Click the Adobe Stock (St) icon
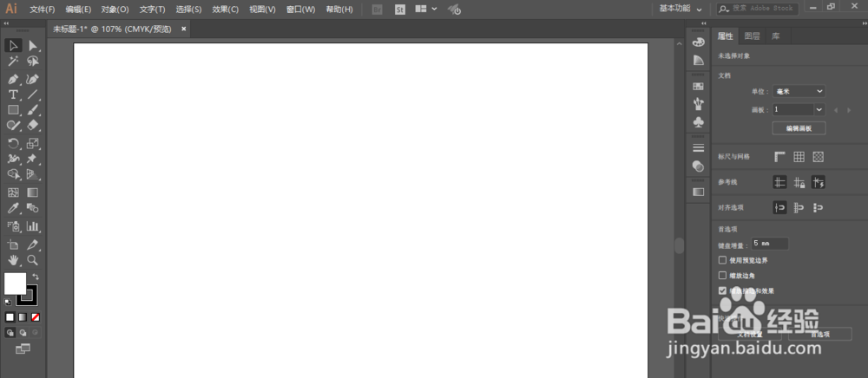This screenshot has height=378, width=868. [400, 10]
